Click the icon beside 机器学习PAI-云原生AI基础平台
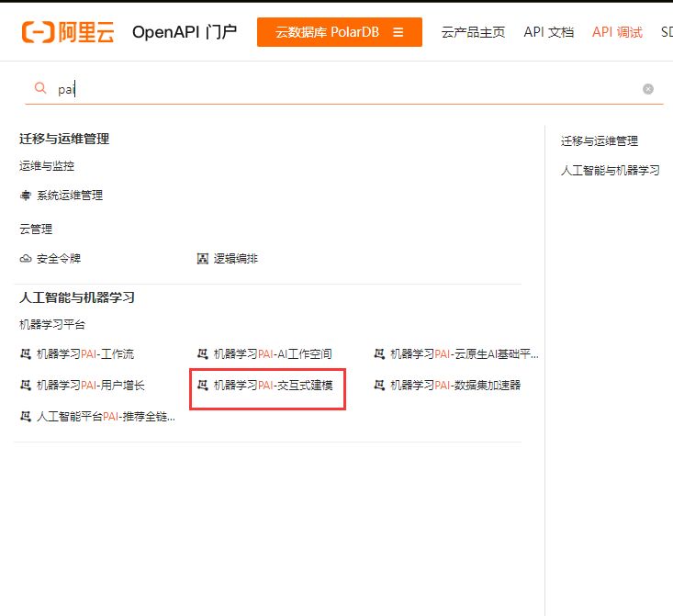Viewport: 673px width, 616px height. click(379, 354)
